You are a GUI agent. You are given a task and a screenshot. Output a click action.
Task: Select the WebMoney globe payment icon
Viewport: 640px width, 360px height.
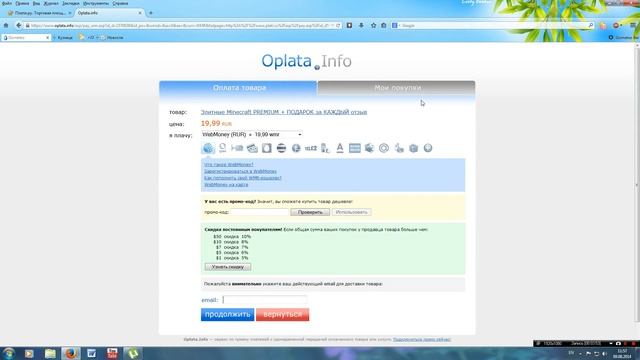click(208, 148)
